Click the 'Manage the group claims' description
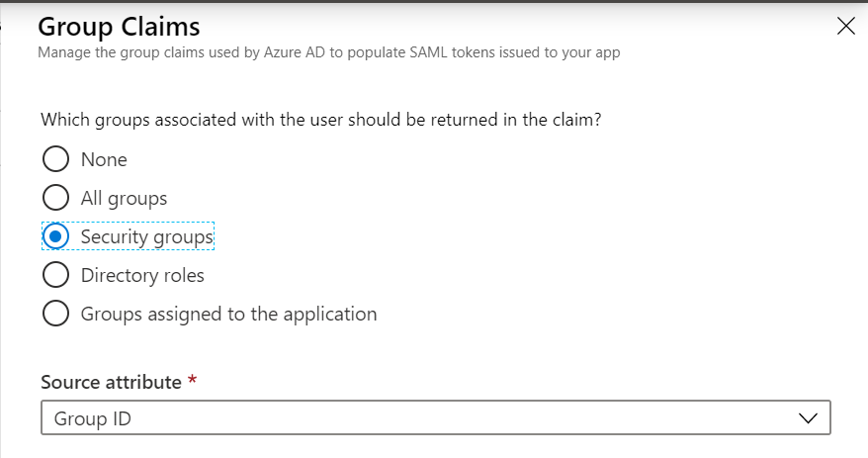The width and height of the screenshot is (868, 458). pyautogui.click(x=328, y=52)
